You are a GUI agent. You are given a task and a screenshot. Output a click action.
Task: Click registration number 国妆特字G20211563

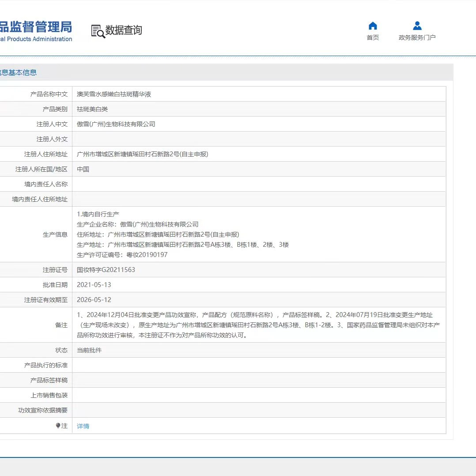(x=106, y=270)
